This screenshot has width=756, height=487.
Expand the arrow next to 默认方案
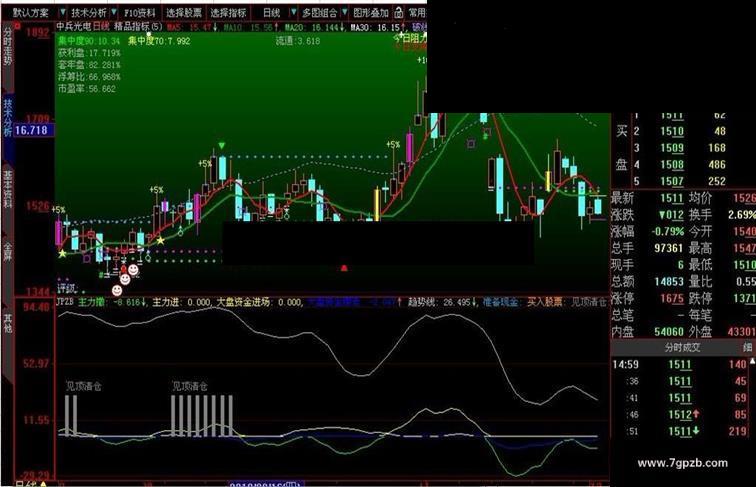click(63, 12)
